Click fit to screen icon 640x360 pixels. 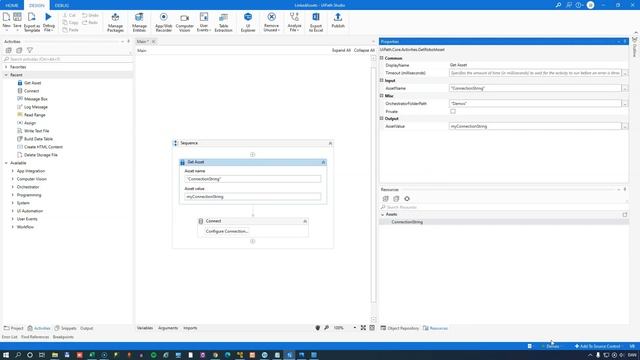point(363,328)
